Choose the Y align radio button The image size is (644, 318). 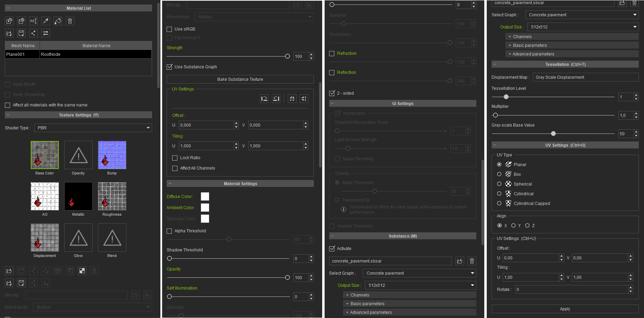click(513, 225)
